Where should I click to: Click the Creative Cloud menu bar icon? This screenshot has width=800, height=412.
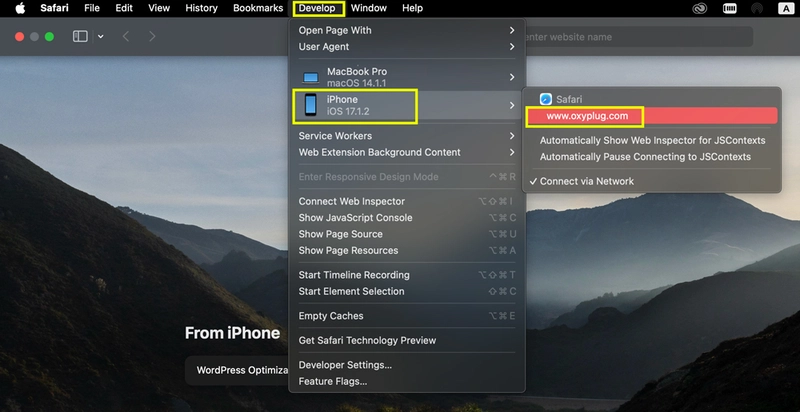699,8
